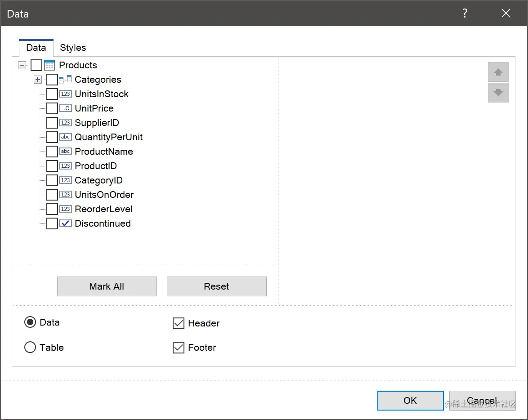This screenshot has width=528, height=420.
Task: Select the Data radio button
Action: [x=30, y=322]
